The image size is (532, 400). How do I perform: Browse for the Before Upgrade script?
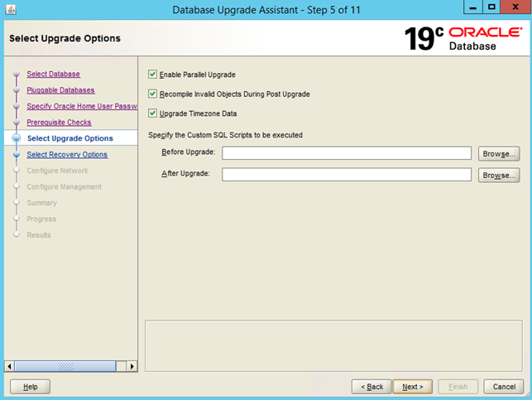[499, 154]
